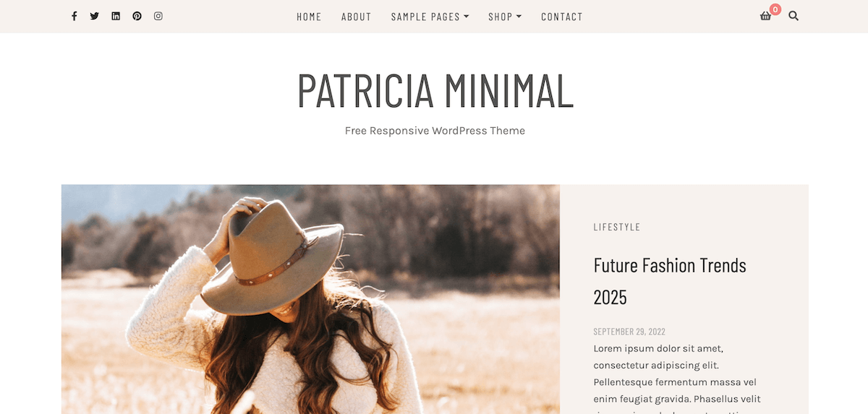Open the Twitter social icon
868x414 pixels.
(95, 16)
